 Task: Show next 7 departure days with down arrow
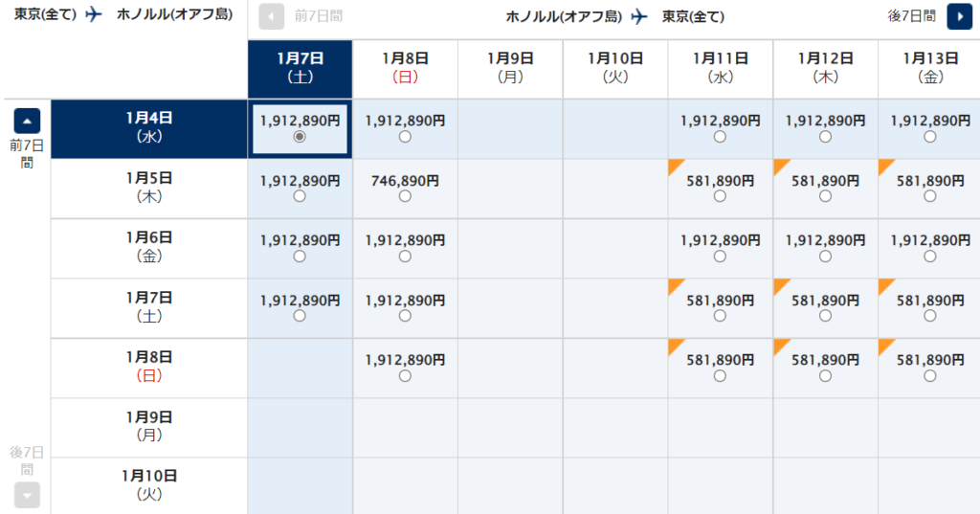tap(27, 495)
